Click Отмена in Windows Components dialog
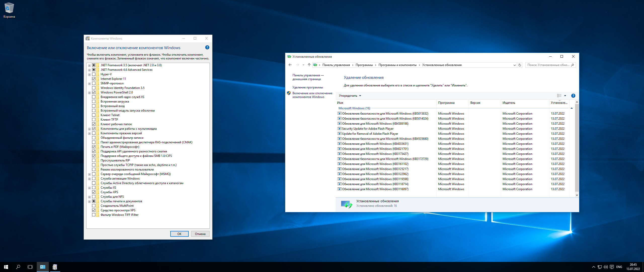The height and width of the screenshot is (272, 644). tap(200, 234)
